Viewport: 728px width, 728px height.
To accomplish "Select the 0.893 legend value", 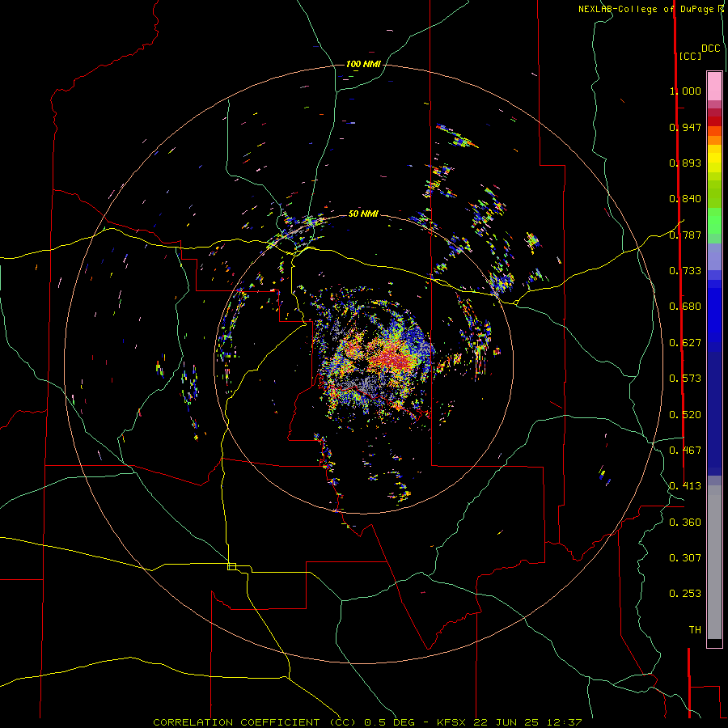I will [x=685, y=163].
